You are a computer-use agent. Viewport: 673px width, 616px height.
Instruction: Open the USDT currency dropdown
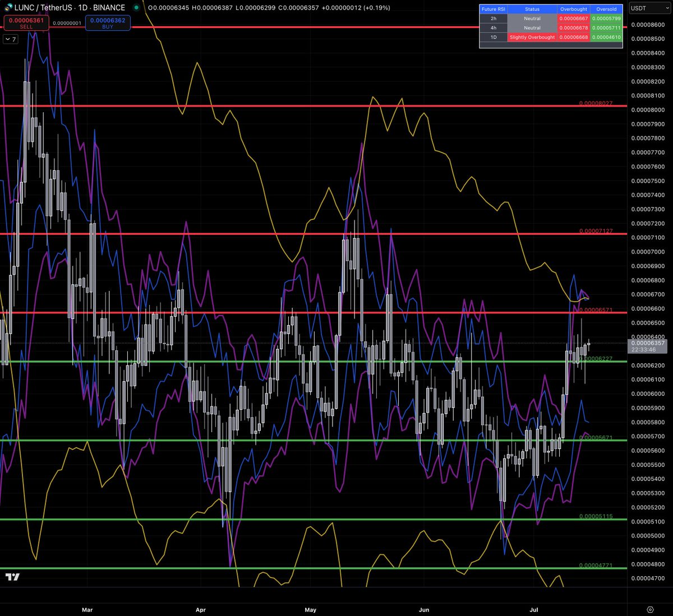pos(649,8)
